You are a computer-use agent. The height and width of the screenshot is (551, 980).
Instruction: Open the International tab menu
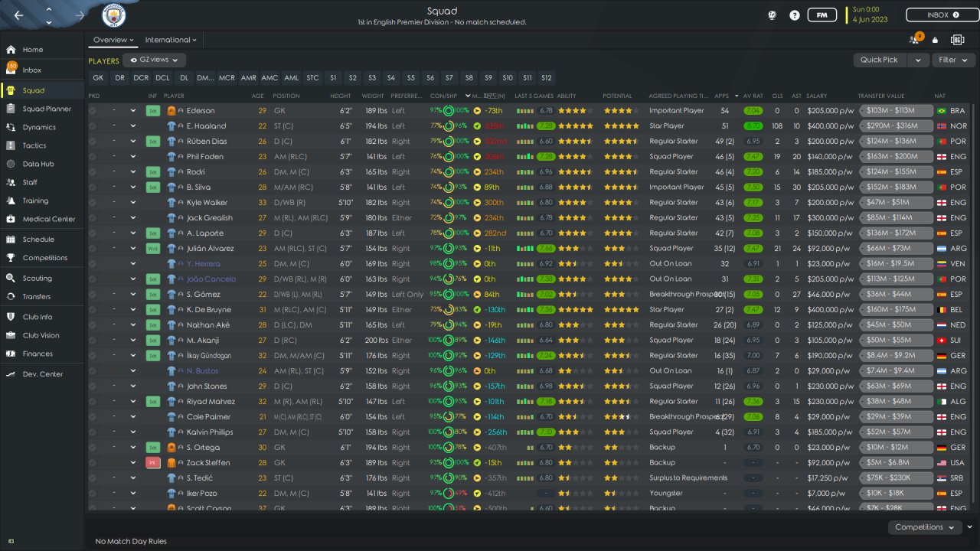(171, 40)
